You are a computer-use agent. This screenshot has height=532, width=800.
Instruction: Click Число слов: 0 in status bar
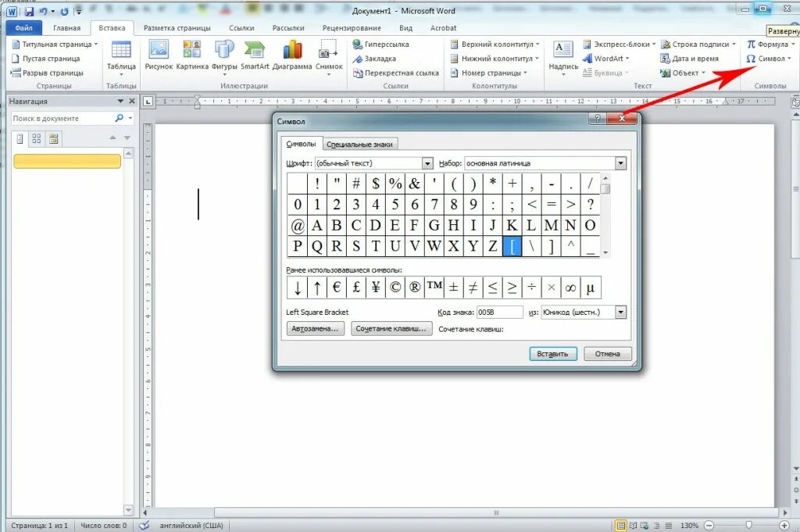point(104,526)
